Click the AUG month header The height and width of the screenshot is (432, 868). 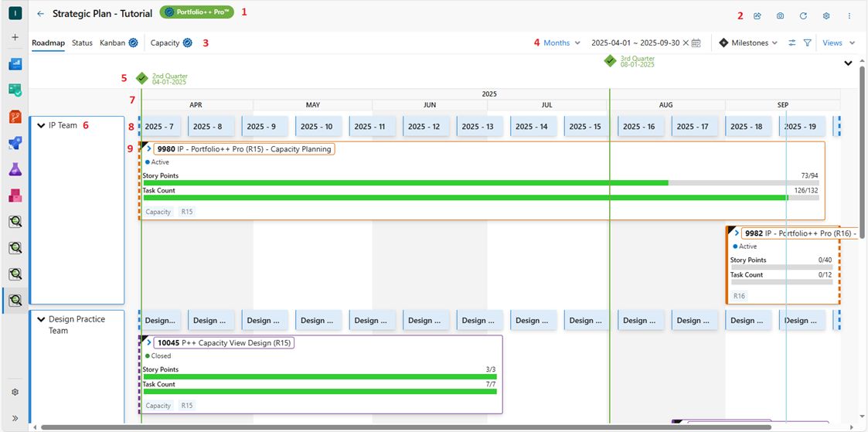[x=666, y=104]
